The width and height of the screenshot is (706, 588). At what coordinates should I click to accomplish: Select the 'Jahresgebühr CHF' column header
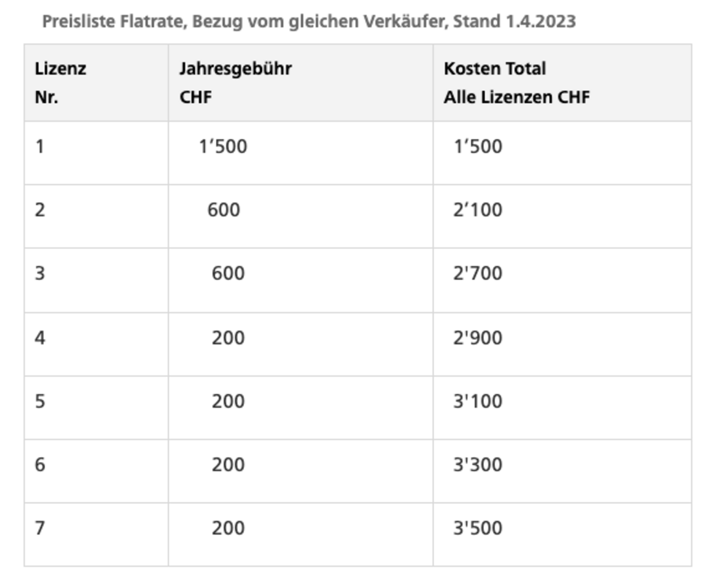point(236,82)
